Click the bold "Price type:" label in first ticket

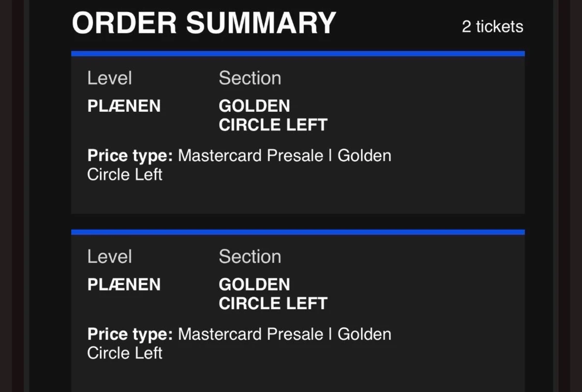point(130,156)
